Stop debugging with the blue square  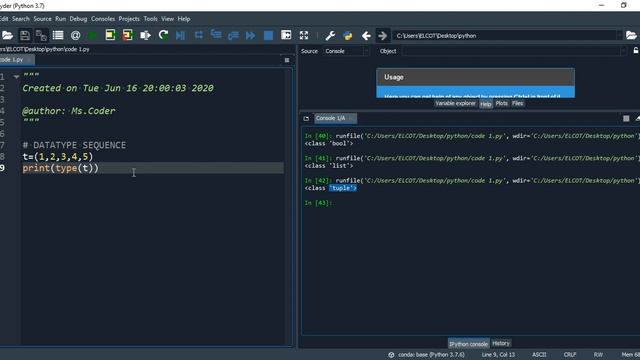(268, 36)
